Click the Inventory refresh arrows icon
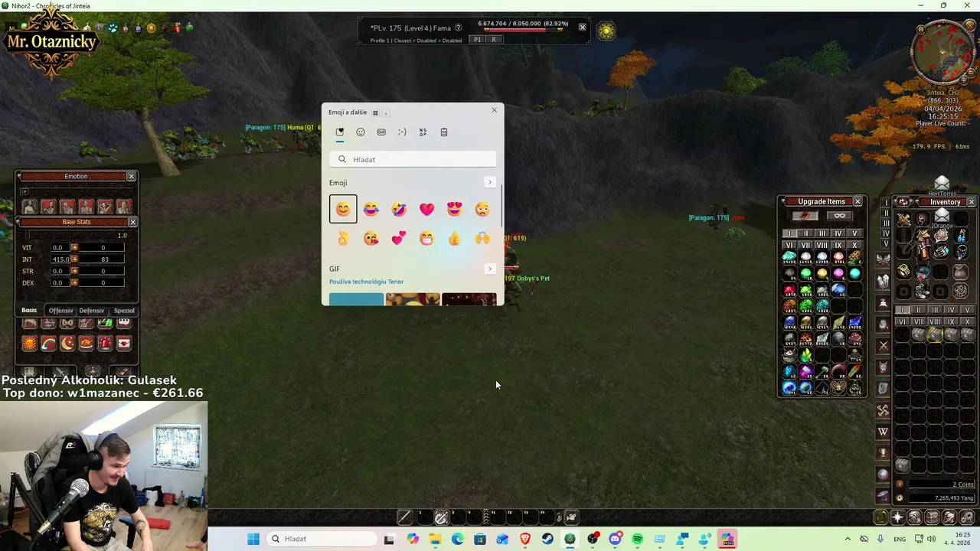This screenshot has height=551, width=980. click(903, 202)
